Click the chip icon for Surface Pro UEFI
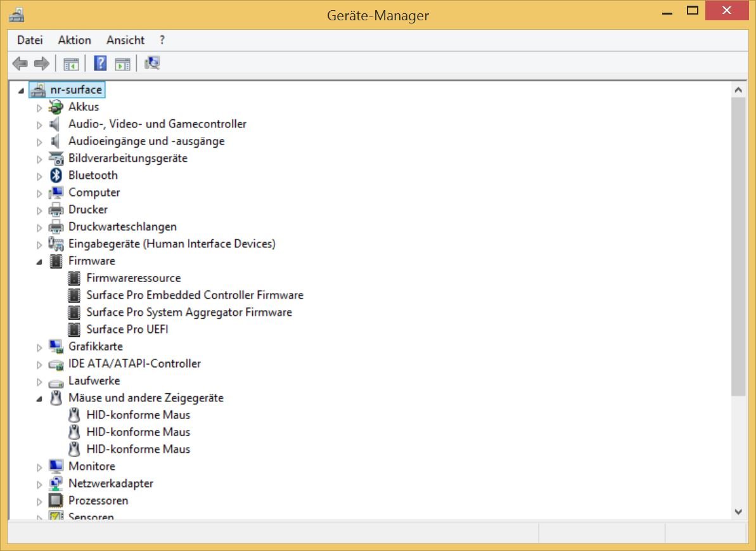This screenshot has width=756, height=551. click(74, 330)
